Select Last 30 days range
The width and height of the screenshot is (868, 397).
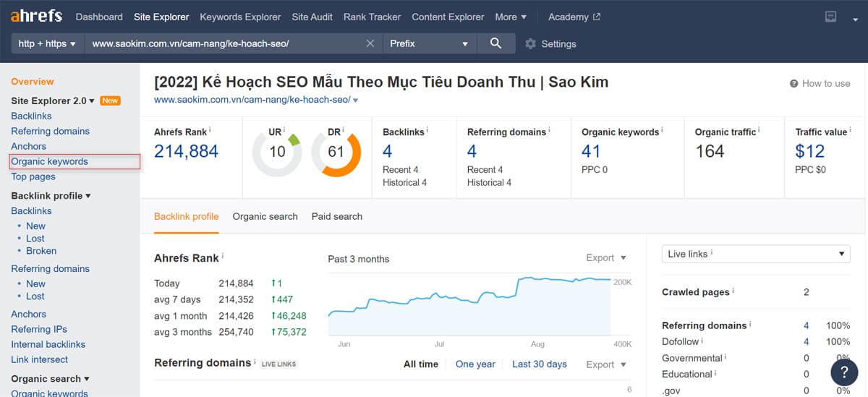pyautogui.click(x=540, y=364)
